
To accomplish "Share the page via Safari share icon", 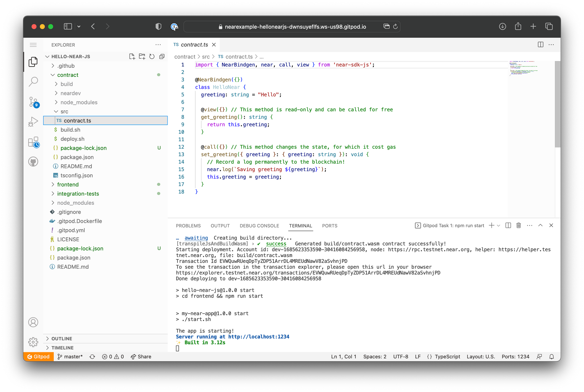I will (518, 26).
